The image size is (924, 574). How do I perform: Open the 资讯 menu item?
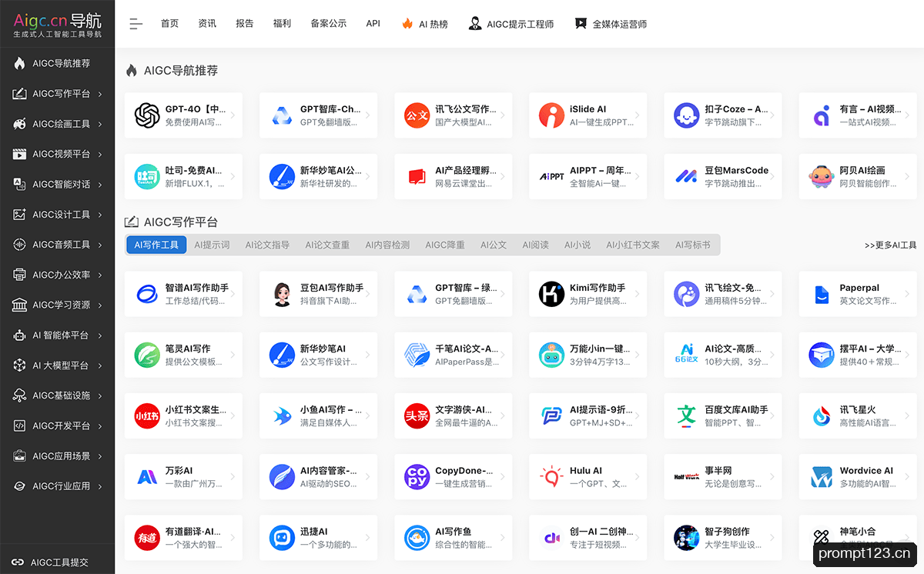coord(207,24)
